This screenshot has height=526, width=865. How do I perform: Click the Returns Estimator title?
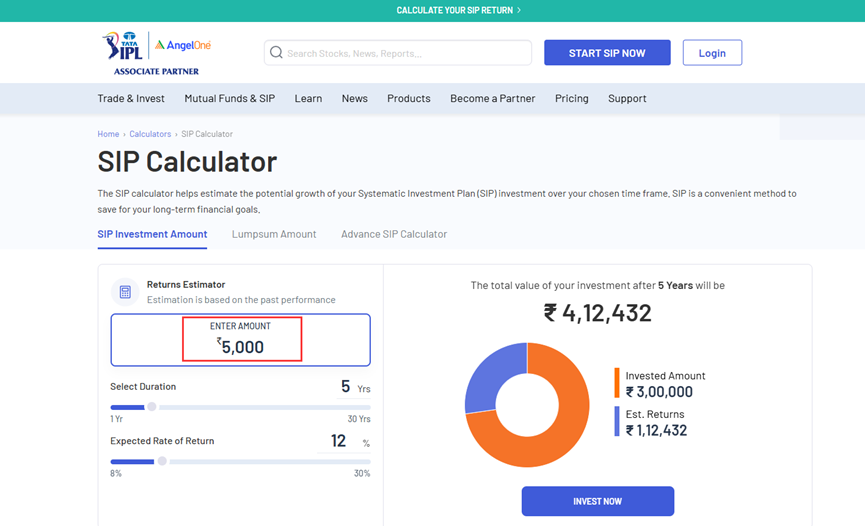(x=186, y=284)
